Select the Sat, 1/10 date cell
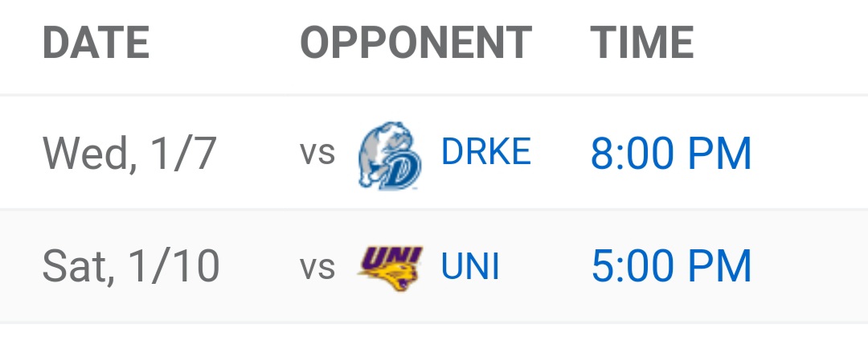 pos(131,267)
